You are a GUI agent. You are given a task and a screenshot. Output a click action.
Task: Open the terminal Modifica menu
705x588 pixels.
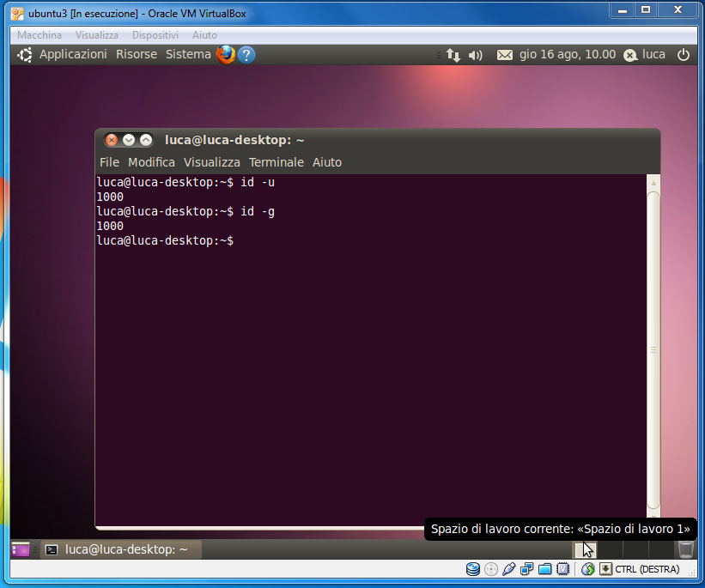(151, 162)
